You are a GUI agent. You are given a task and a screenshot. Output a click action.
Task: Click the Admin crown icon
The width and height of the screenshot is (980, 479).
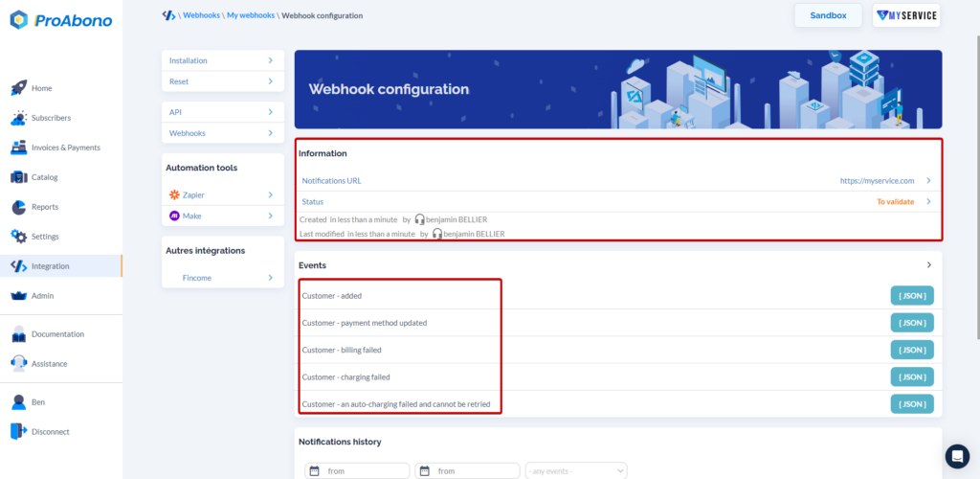[19, 296]
